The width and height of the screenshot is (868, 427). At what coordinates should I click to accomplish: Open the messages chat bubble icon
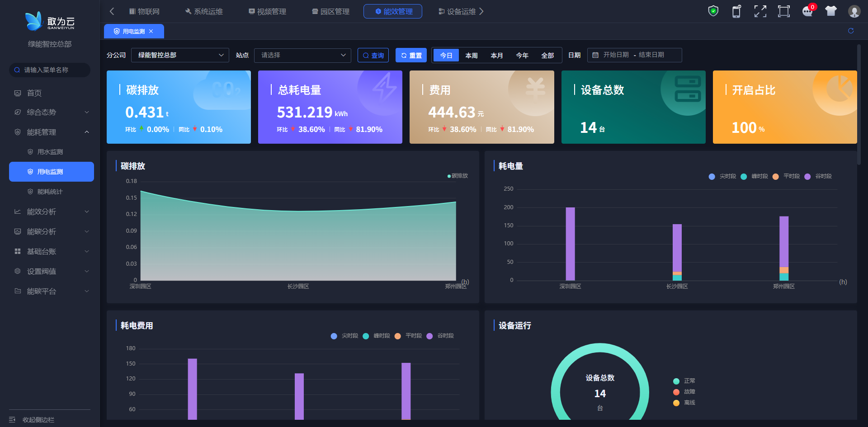tap(807, 11)
